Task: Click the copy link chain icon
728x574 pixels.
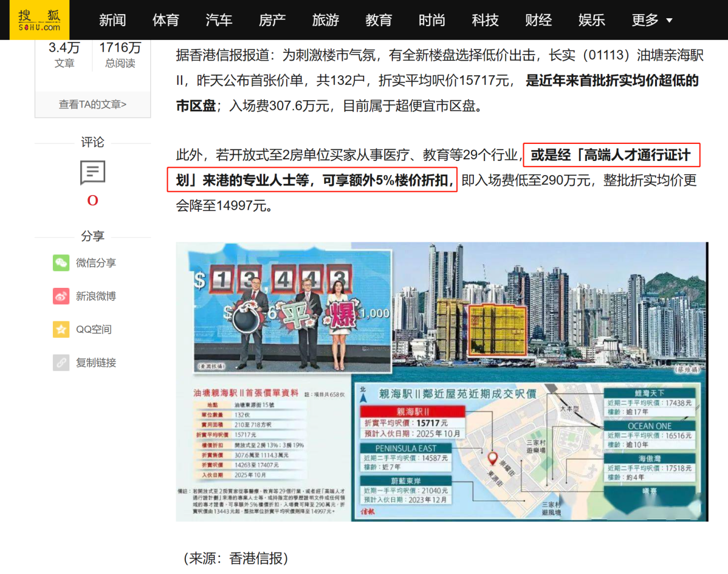Action: [61, 362]
